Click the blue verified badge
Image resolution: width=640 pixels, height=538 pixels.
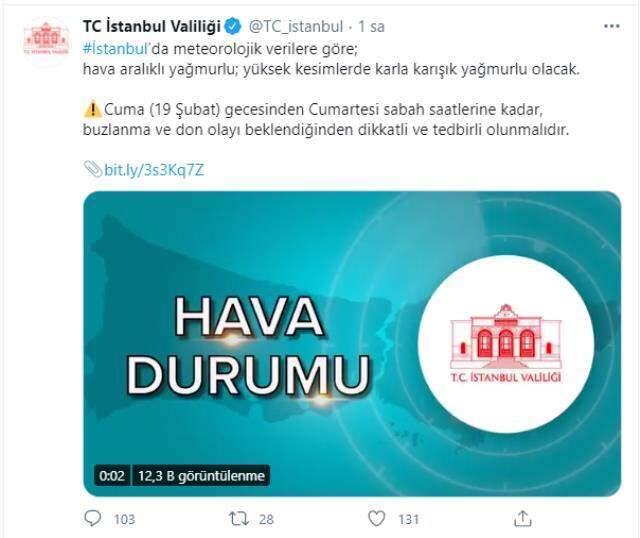point(233,27)
